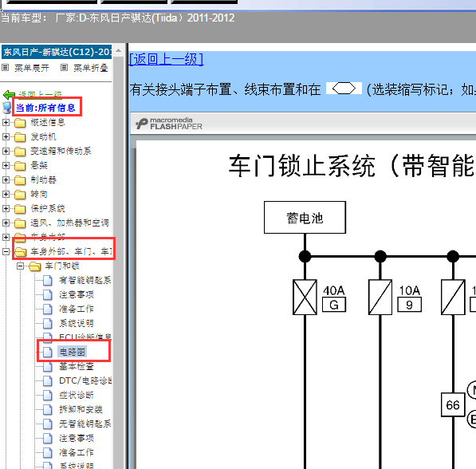Open the 有智能钥匙系 document
Image resolution: width=476 pixels, height=469 pixels.
85,280
